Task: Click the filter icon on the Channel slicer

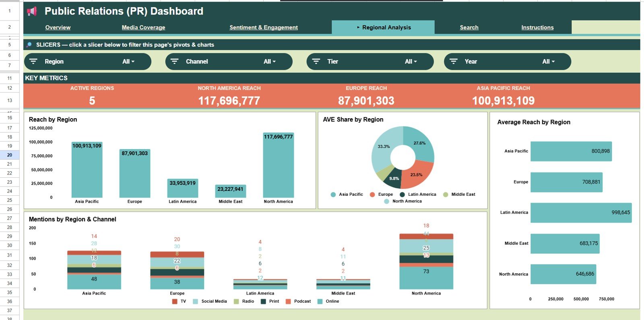Action: (174, 62)
